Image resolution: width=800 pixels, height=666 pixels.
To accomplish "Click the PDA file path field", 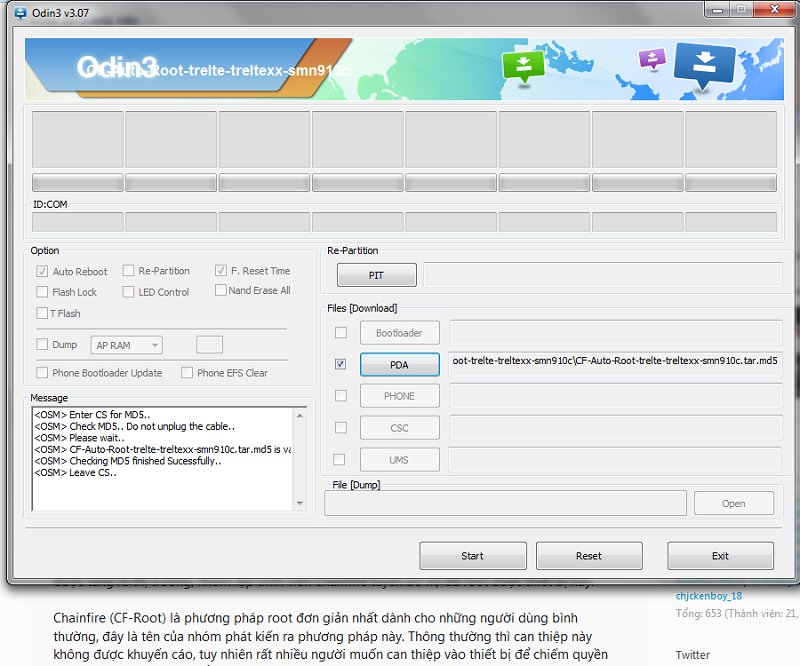I will click(x=615, y=364).
